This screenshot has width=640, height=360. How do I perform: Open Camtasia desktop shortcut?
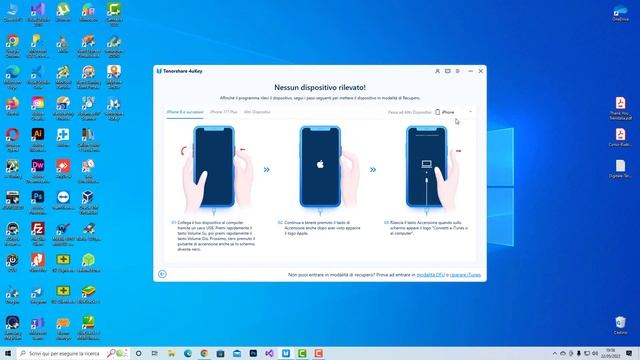tap(114, 14)
